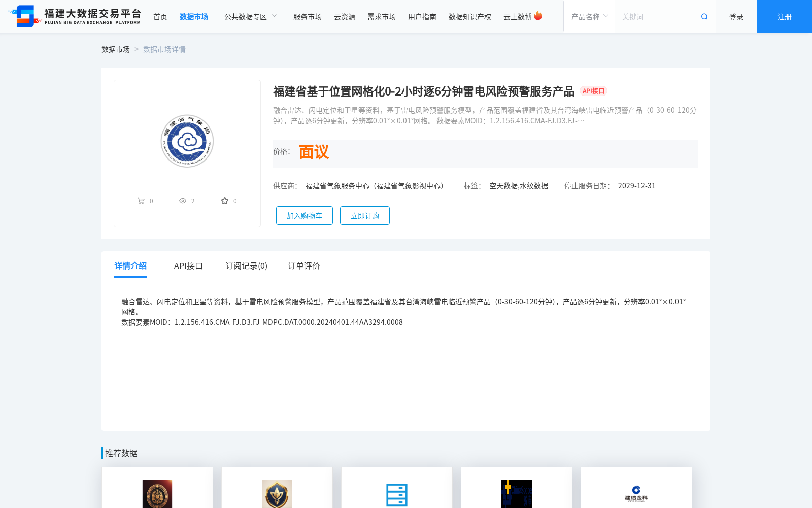This screenshot has width=812, height=508.
Task: Open 云资源 navigation item
Action: (x=345, y=17)
